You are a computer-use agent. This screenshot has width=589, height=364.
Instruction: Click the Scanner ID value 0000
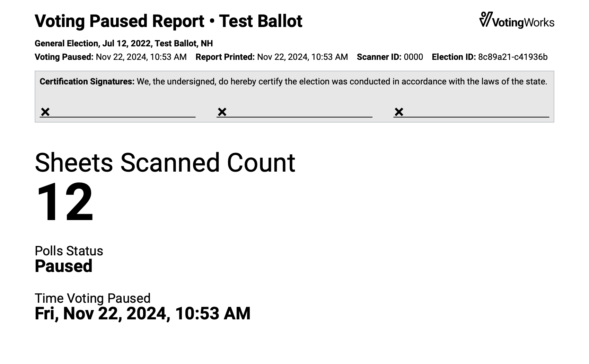(413, 57)
